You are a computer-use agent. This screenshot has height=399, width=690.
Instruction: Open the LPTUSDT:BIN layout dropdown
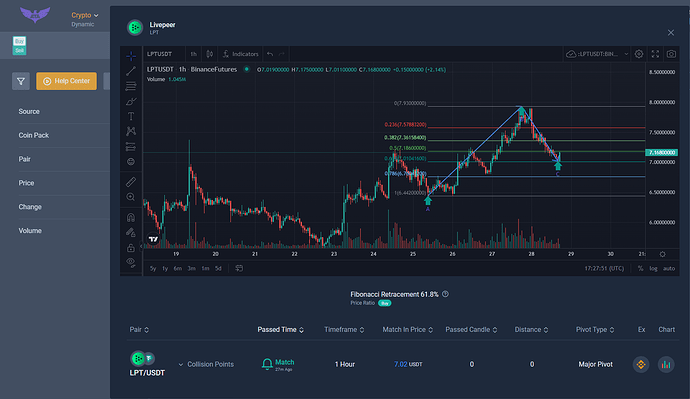(598, 54)
